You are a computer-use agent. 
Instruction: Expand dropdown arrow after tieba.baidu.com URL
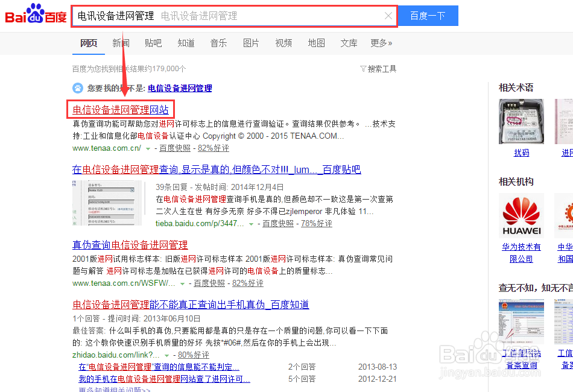(251, 224)
